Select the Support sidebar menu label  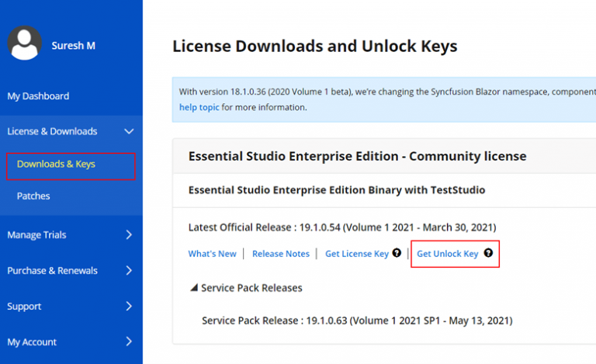[24, 307]
